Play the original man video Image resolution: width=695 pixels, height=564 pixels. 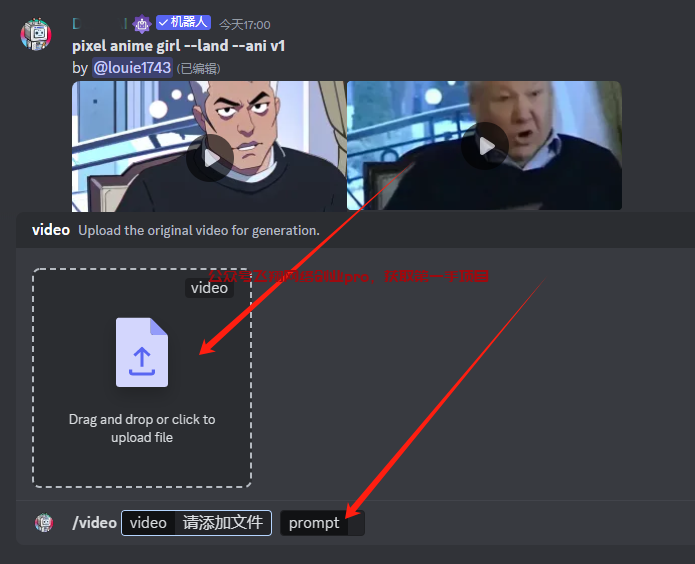tap(485, 146)
